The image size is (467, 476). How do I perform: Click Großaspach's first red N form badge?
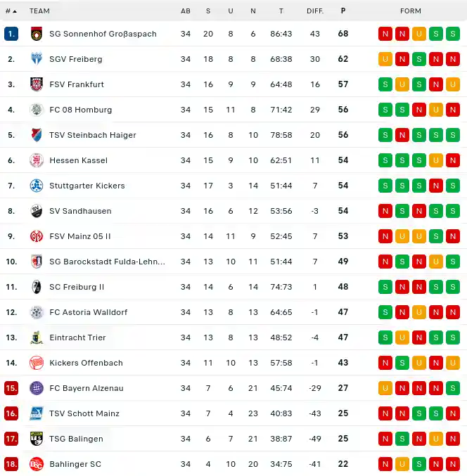[x=385, y=34]
